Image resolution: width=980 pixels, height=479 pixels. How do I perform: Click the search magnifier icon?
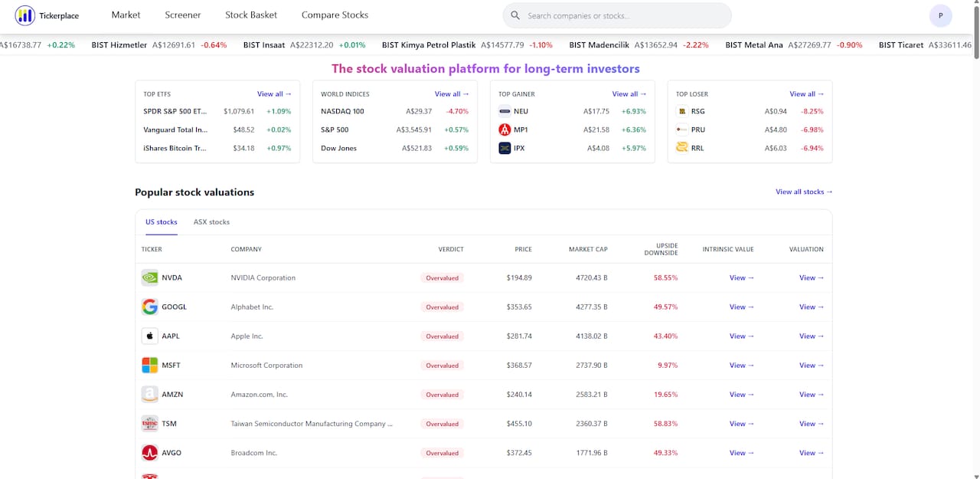tap(515, 15)
